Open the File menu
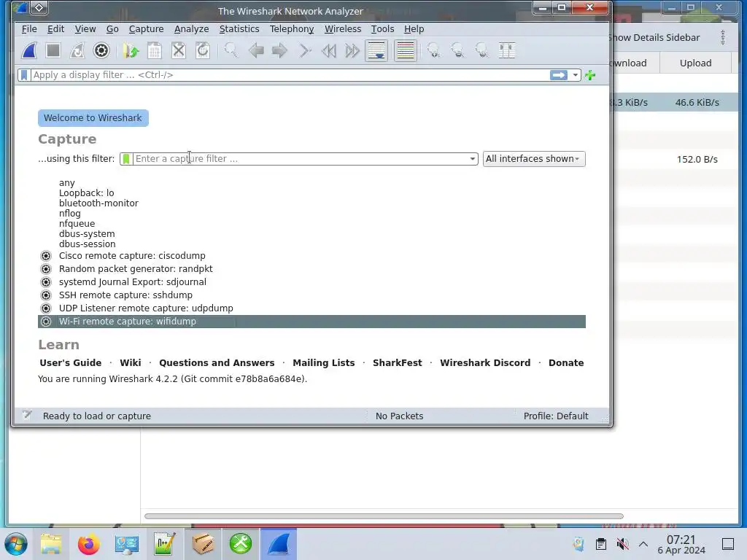This screenshot has width=747, height=560. click(x=29, y=29)
